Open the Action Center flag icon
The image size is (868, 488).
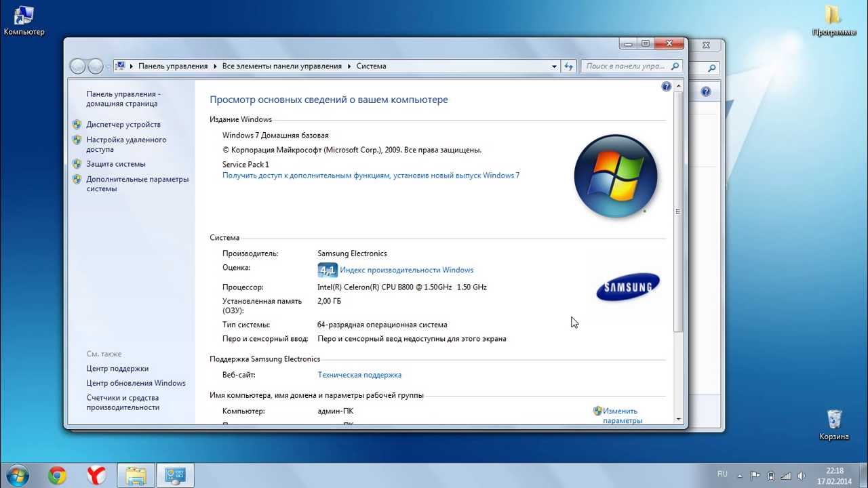[755, 476]
